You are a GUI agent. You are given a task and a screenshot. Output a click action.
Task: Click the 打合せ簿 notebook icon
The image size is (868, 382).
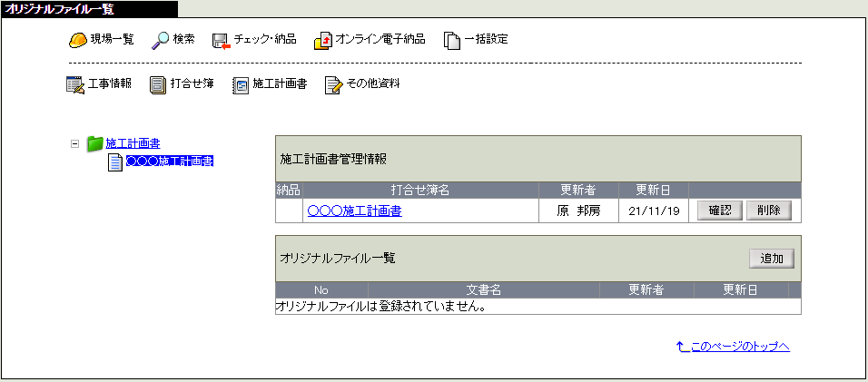coord(158,85)
